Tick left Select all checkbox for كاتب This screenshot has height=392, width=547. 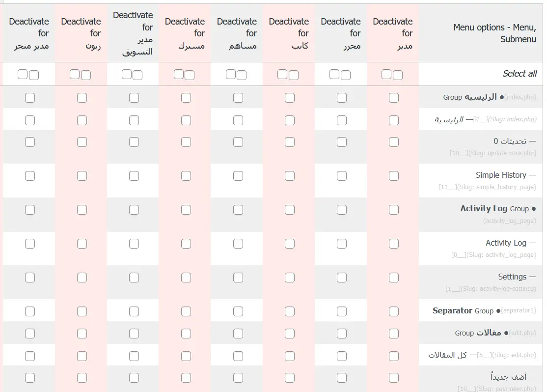[282, 74]
